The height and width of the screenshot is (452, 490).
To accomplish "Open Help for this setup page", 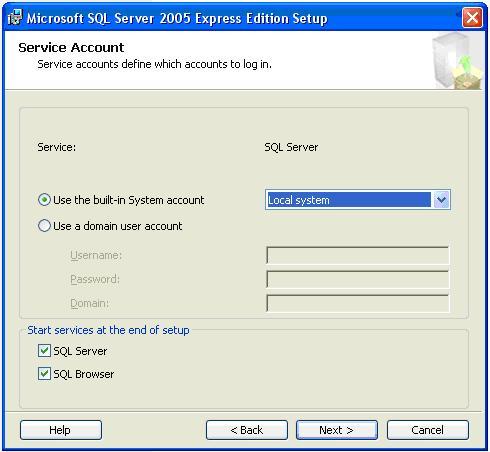I will (x=61, y=430).
